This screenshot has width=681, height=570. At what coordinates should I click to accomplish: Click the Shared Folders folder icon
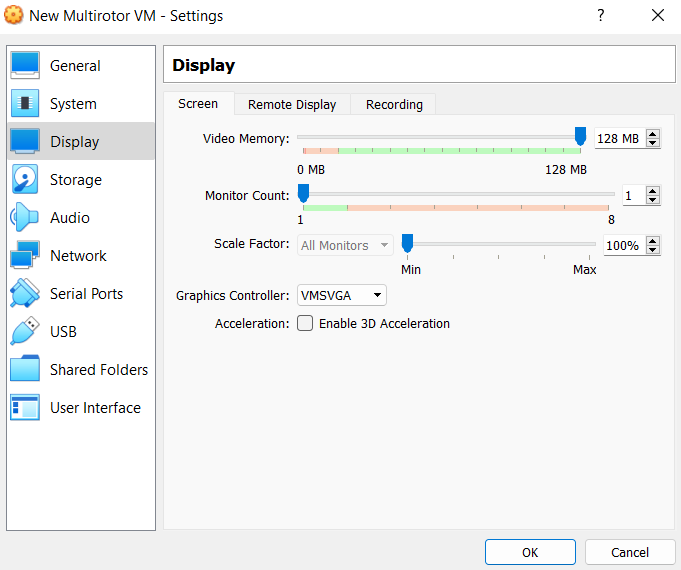(25, 369)
